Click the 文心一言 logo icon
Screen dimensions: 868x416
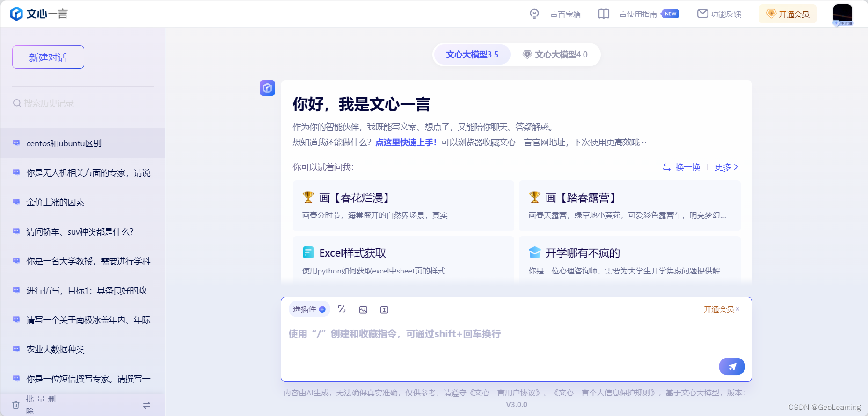click(x=16, y=14)
